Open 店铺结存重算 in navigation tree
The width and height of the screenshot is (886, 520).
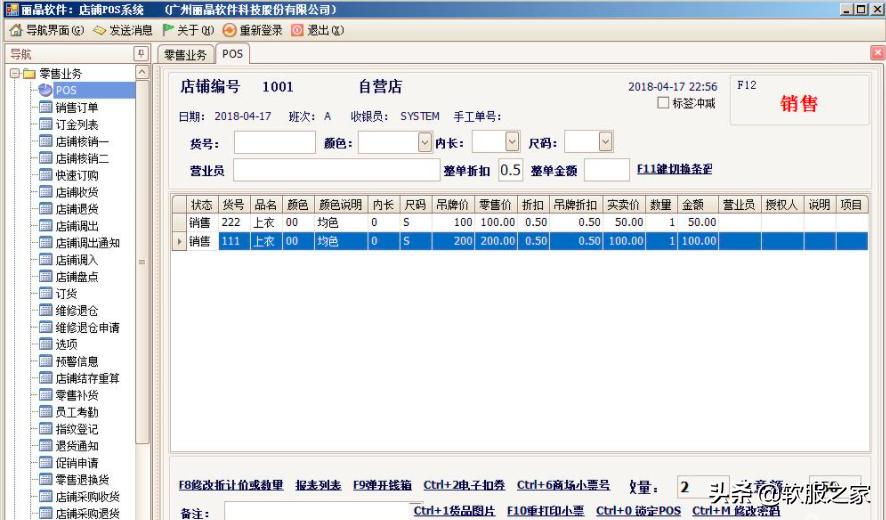point(88,378)
